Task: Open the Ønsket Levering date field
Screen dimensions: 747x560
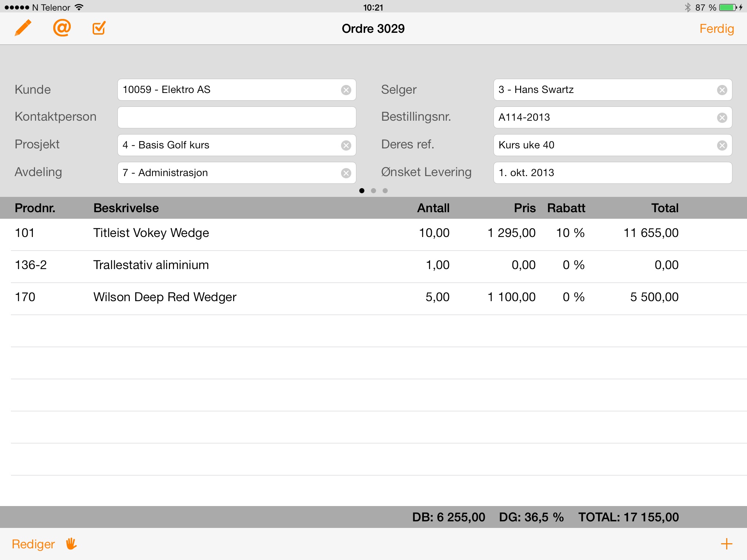Action: 612,173
